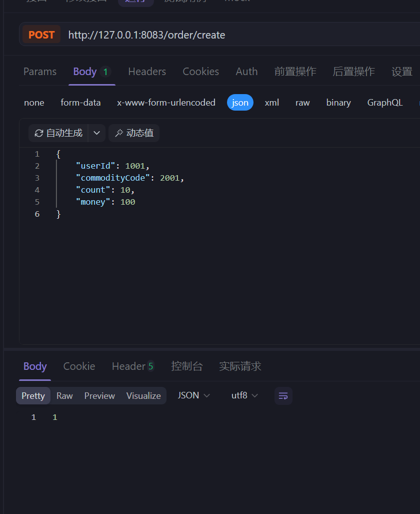The width and height of the screenshot is (420, 514).
Task: Select the form-data body type
Action: [x=80, y=103]
